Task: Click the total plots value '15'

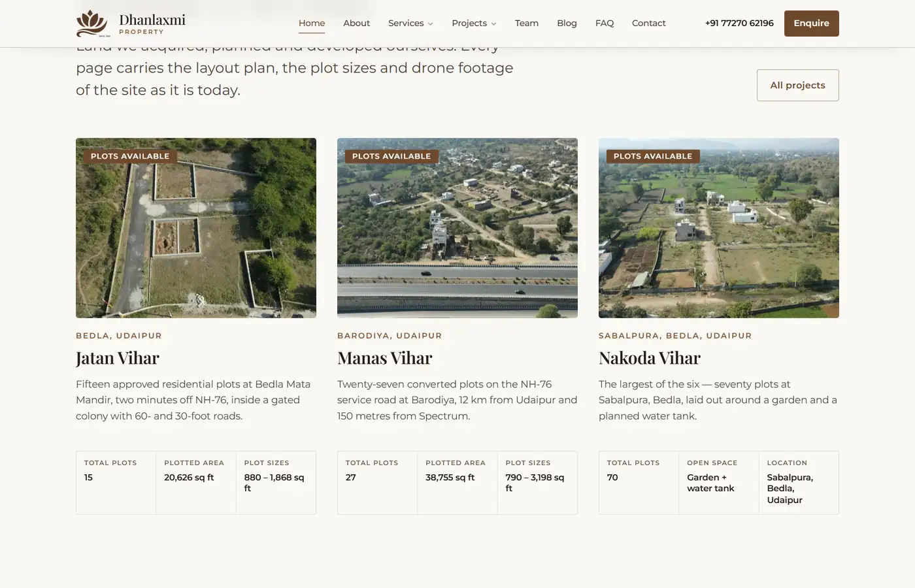Action: click(x=88, y=478)
